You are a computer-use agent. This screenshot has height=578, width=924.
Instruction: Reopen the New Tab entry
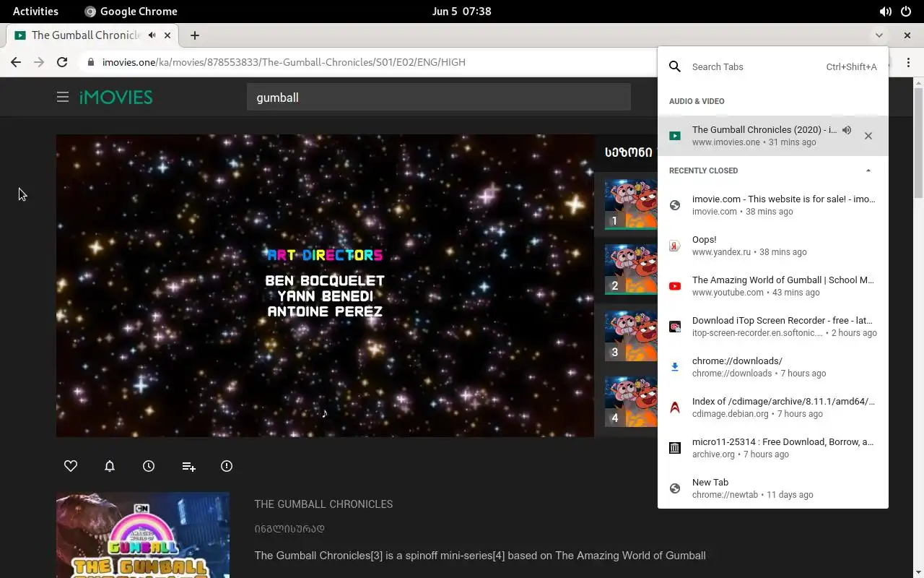coord(773,488)
